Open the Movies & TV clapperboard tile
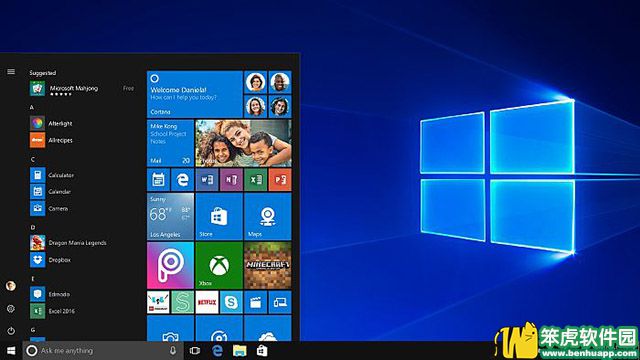Viewport: 640px width, 360px height. click(x=256, y=302)
